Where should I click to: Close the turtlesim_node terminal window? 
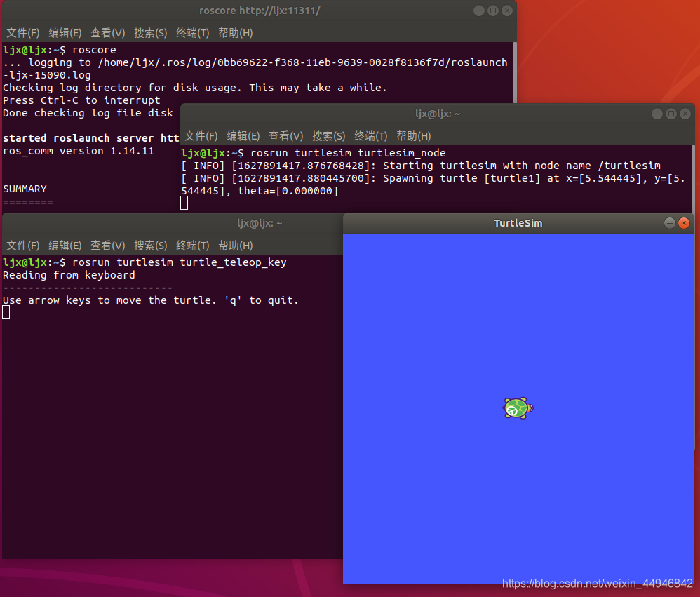click(x=685, y=114)
